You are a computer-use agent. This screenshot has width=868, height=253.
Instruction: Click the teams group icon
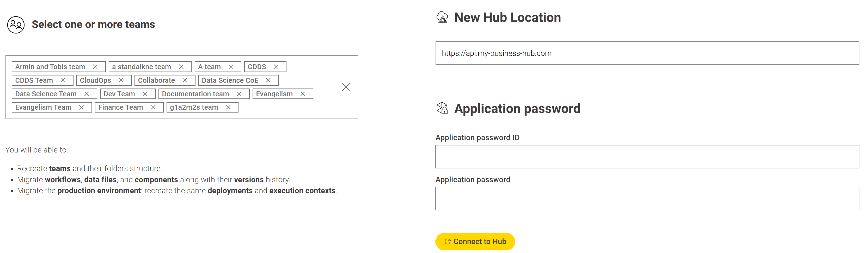click(x=16, y=25)
